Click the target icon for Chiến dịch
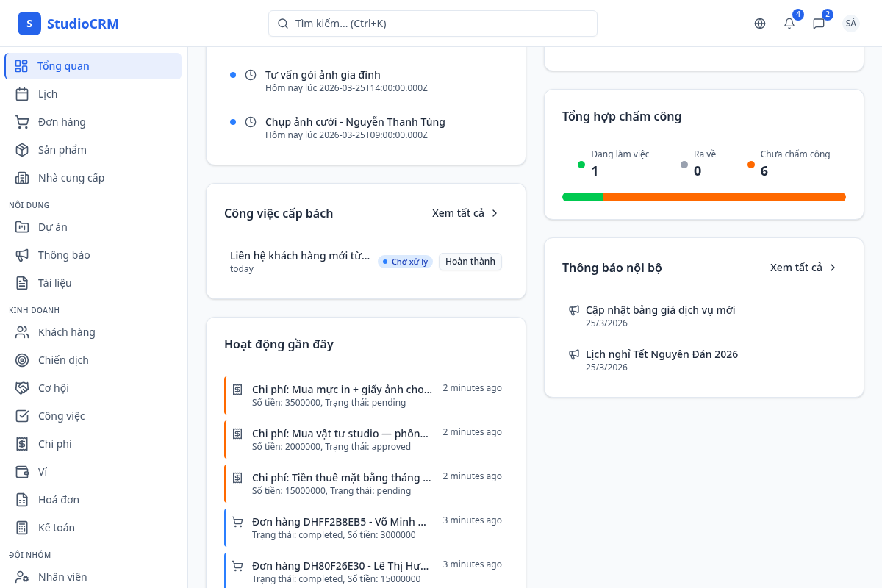Screen dimensions: 882x588 click(x=22, y=360)
